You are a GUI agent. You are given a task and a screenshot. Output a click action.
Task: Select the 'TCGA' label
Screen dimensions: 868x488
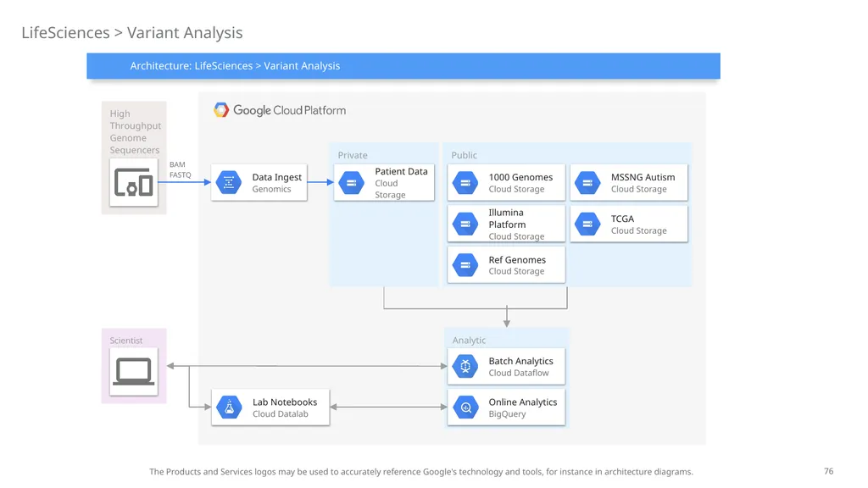[622, 219]
